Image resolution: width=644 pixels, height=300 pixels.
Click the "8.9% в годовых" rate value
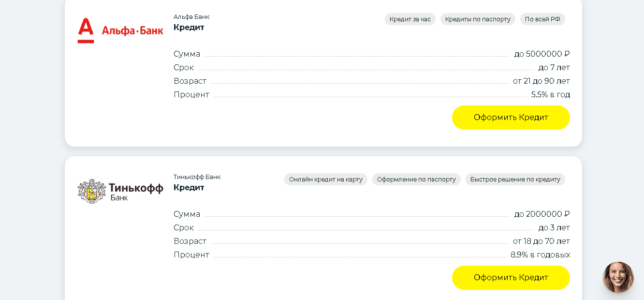pyautogui.click(x=540, y=255)
